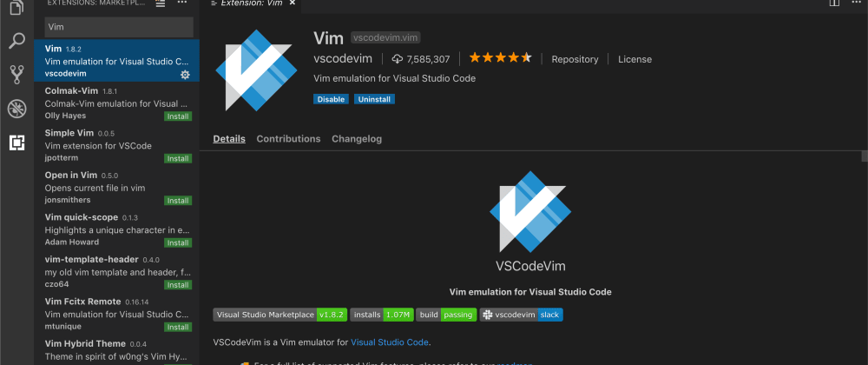Install the Vim Fcitx Remote extension
Viewport: 868px width, 365px height.
coord(178,327)
